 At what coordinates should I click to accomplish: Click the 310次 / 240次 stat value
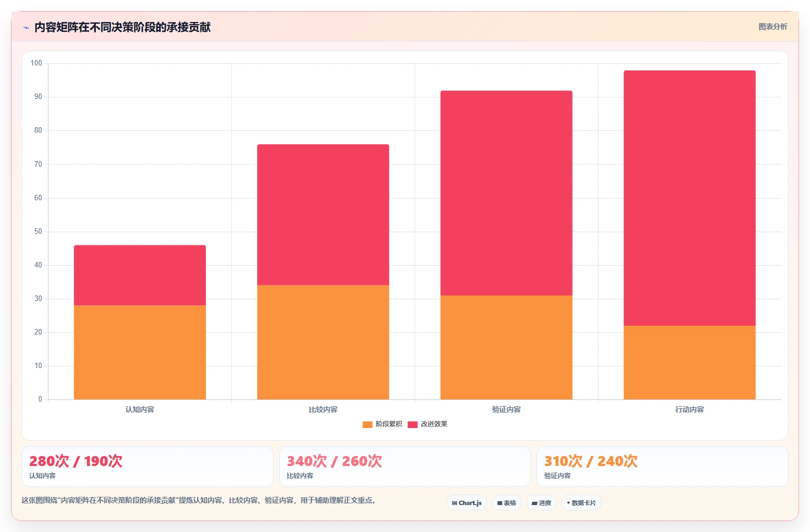click(591, 461)
